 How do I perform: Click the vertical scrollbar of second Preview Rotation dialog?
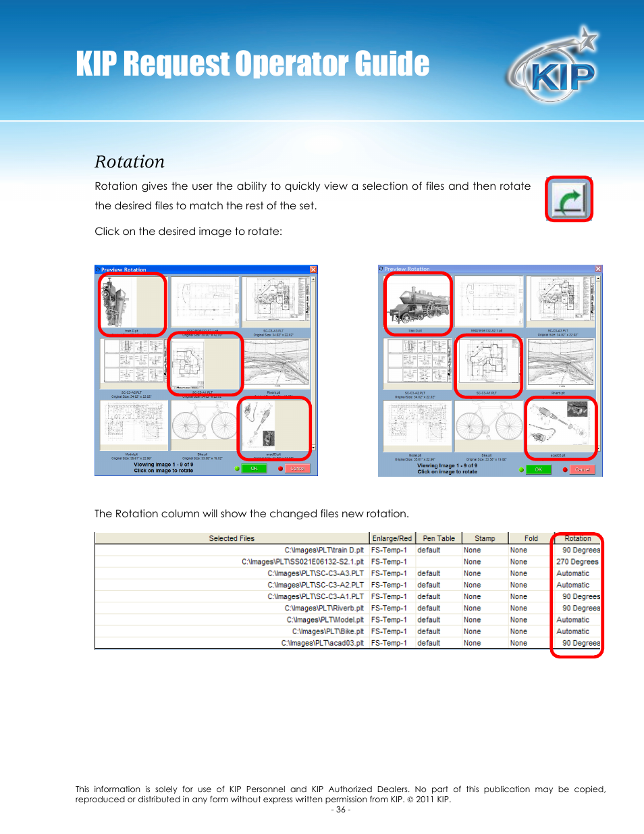point(599,363)
